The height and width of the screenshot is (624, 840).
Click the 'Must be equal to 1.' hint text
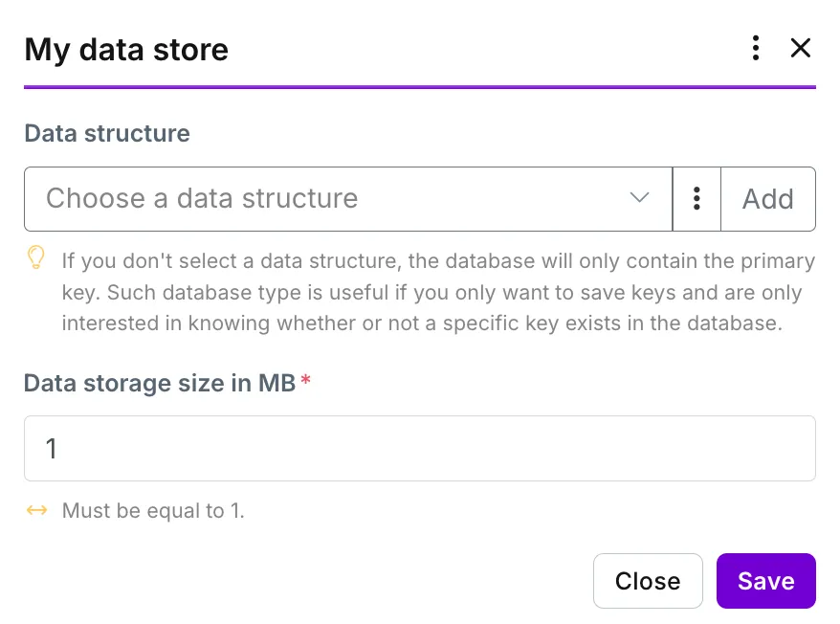pyautogui.click(x=153, y=510)
